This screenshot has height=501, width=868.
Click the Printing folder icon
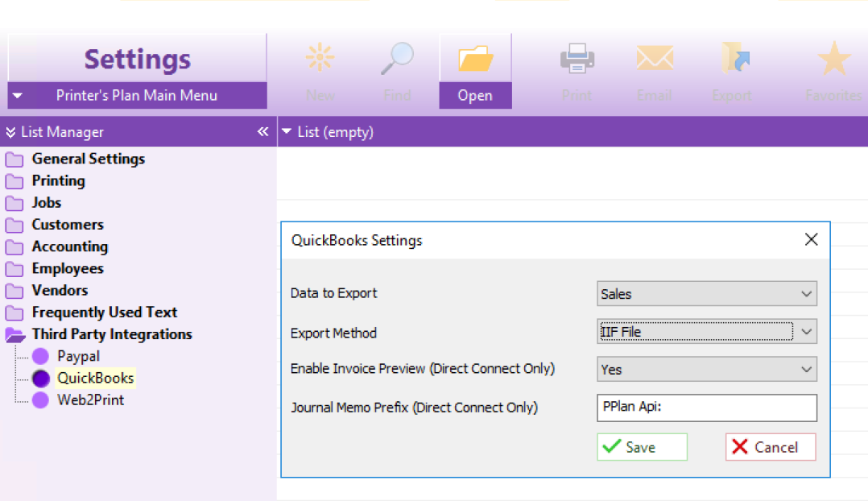[x=14, y=181]
